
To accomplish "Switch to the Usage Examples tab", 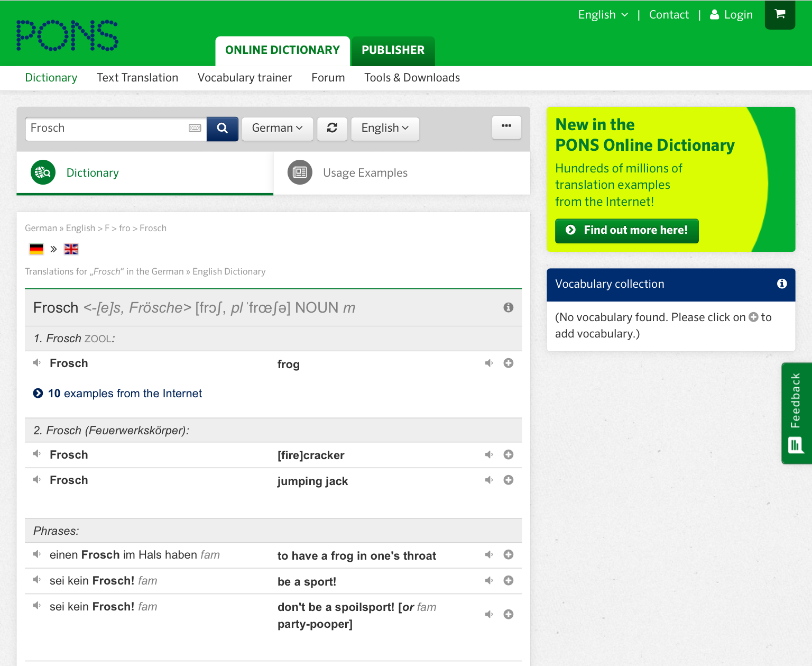I will pyautogui.click(x=365, y=172).
